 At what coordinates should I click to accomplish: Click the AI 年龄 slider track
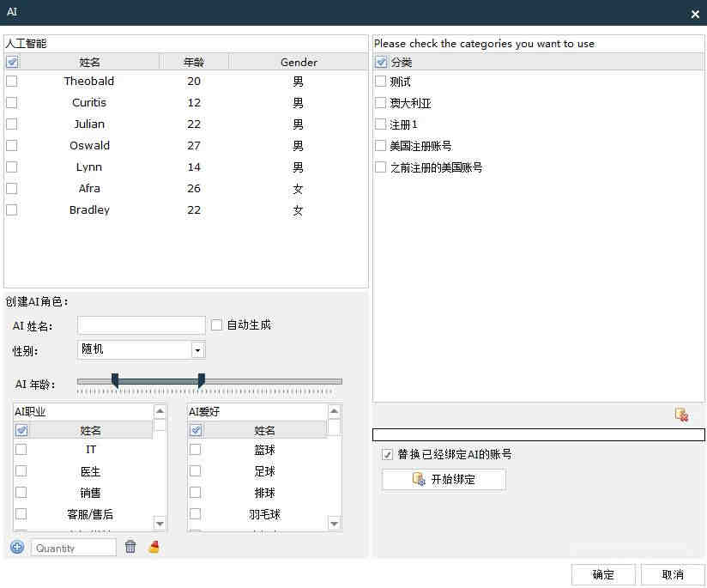click(209, 381)
